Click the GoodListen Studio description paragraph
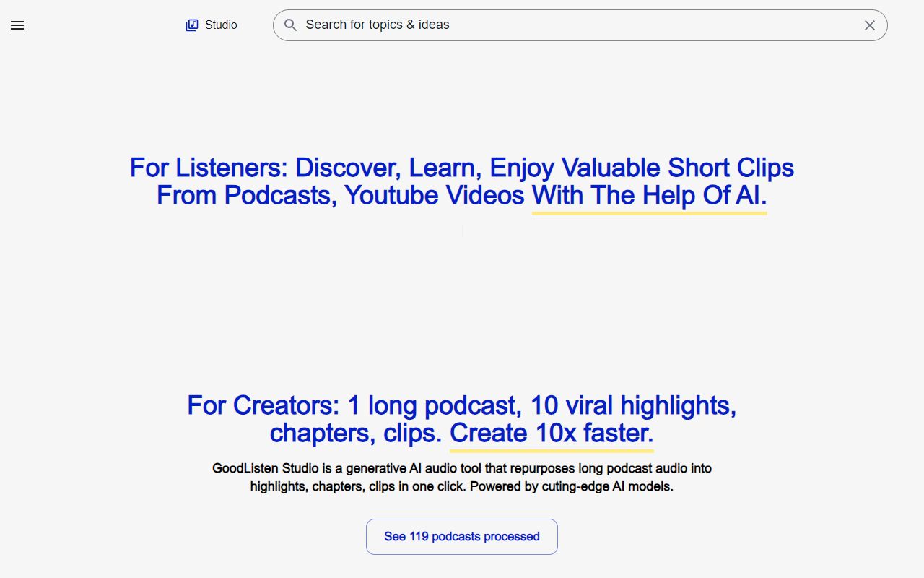 click(461, 477)
